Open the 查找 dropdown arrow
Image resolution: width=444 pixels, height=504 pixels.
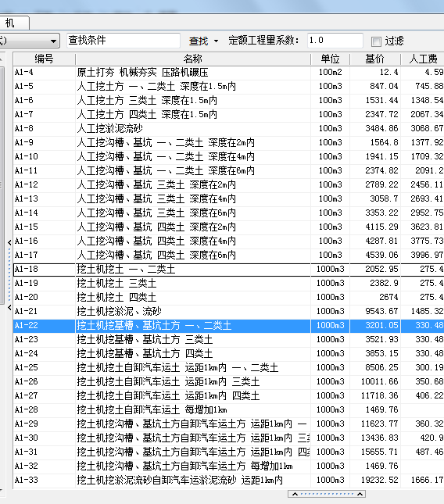click(x=216, y=41)
